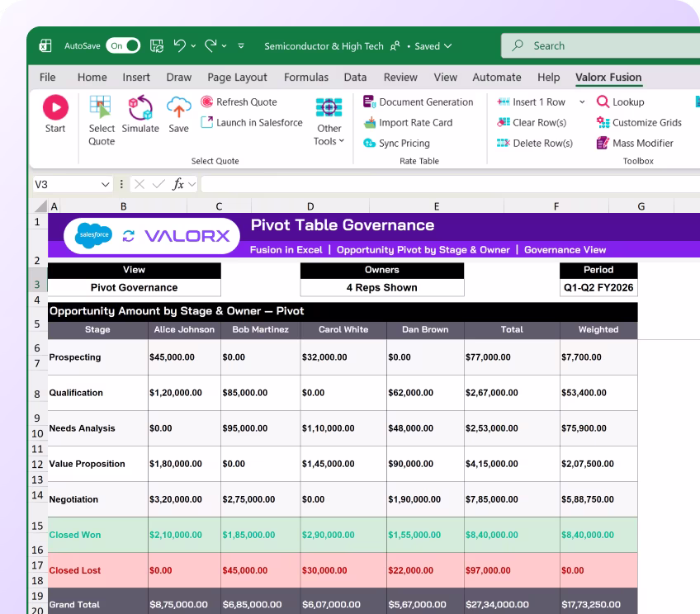Toggle the AutoSave switch off
700x614 pixels.
[x=123, y=45]
